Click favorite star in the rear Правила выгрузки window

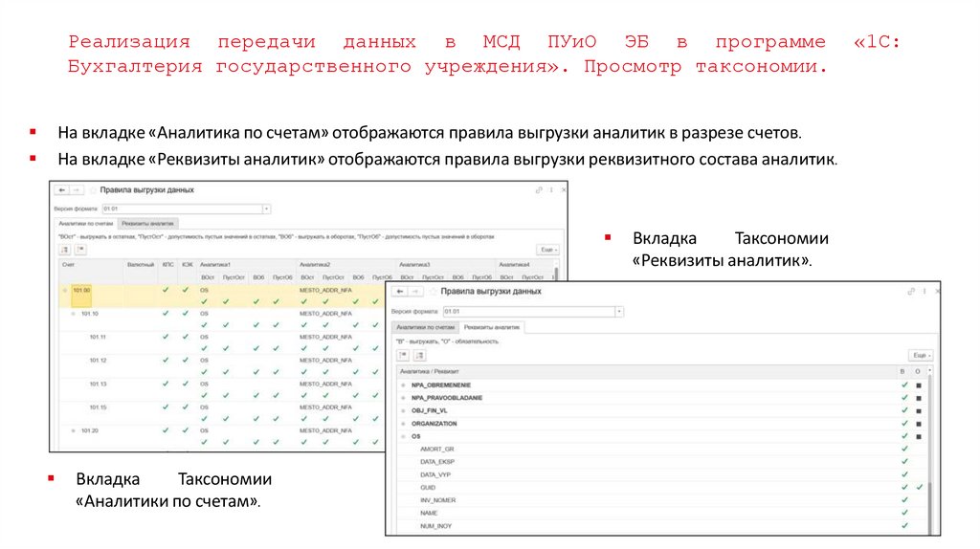coord(93,190)
